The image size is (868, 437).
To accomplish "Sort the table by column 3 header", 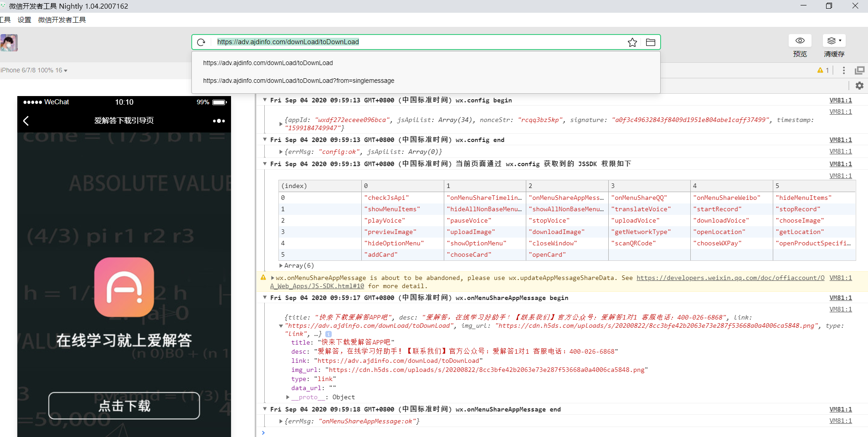I will coord(649,186).
